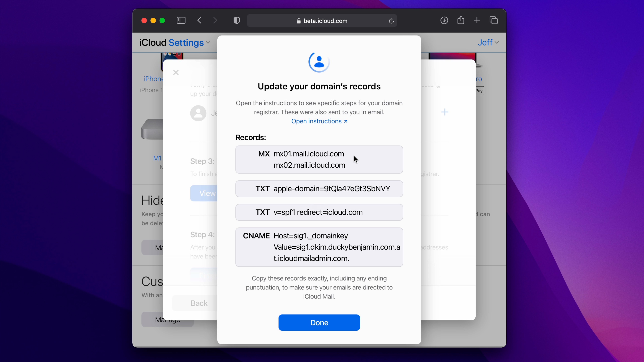This screenshot has width=644, height=362.
Task: Click the TXT apple-domain record box
Action: (x=318, y=188)
